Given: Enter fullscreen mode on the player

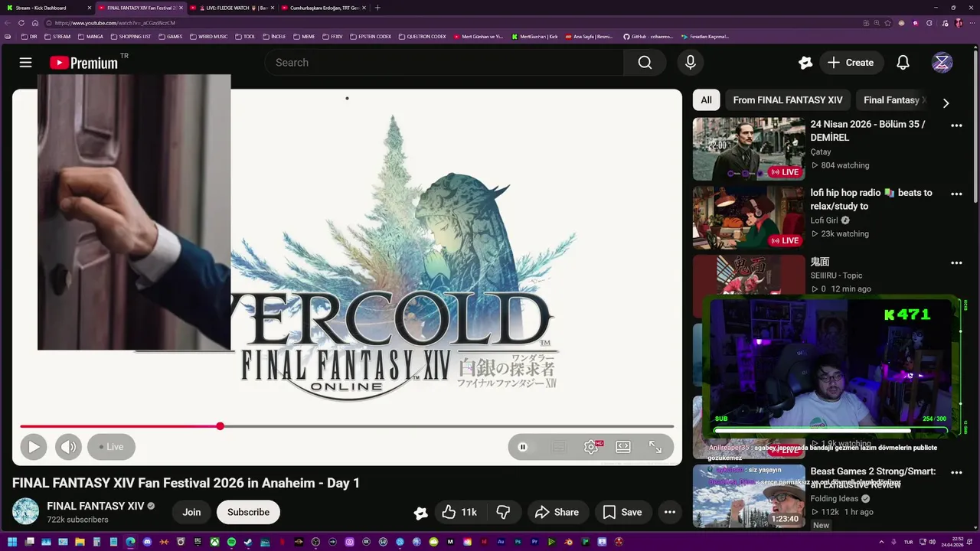Looking at the screenshot, I should pos(655,447).
